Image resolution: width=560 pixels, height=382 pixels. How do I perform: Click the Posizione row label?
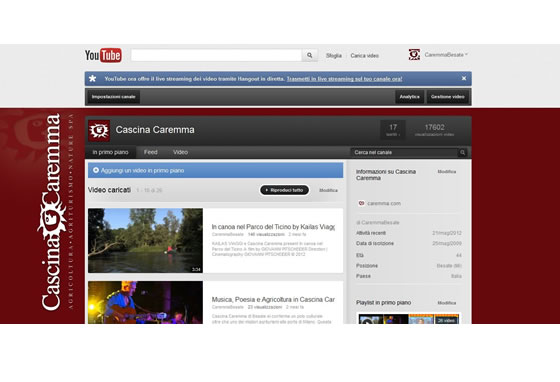pos(367,266)
